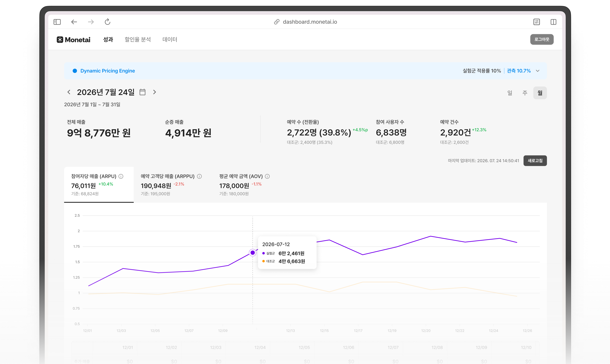This screenshot has height=364, width=610.
Task: Click the 순증 매출 value 4,914만 원
Action: click(x=188, y=133)
